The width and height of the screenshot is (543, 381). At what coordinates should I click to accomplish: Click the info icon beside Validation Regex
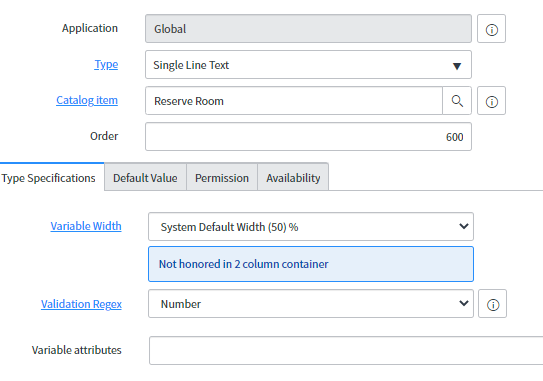click(x=492, y=304)
